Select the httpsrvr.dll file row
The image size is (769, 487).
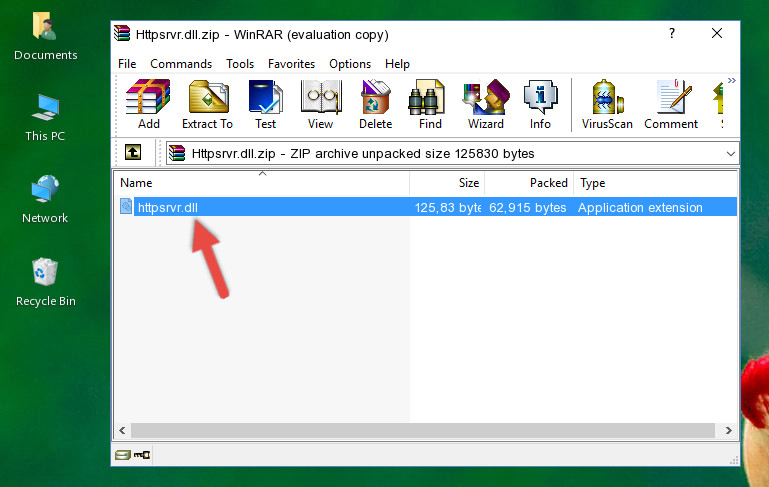(428, 207)
